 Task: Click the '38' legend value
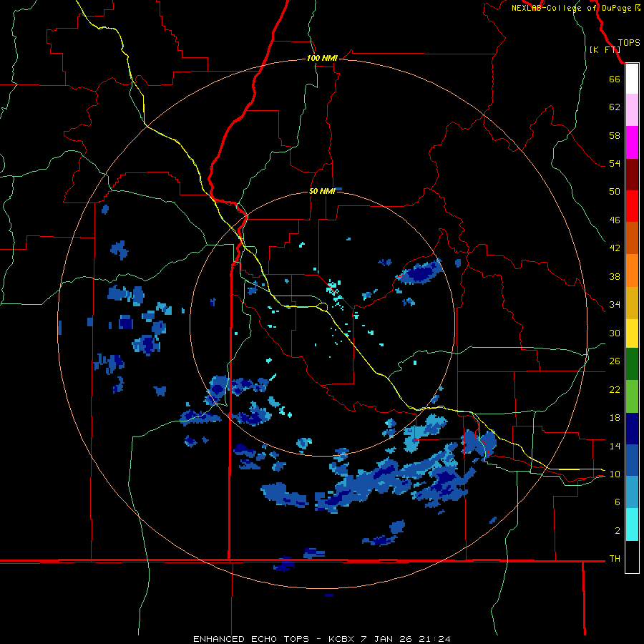click(615, 276)
